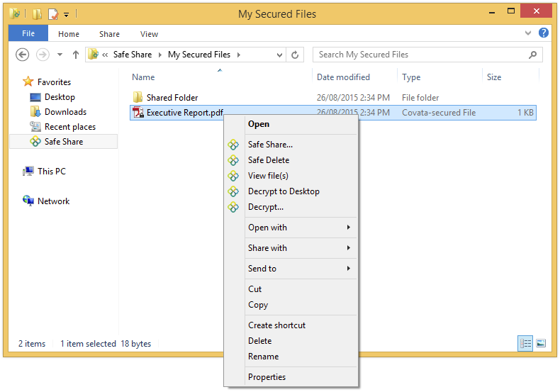Select Safe Share in Favorites sidebar

tap(63, 142)
